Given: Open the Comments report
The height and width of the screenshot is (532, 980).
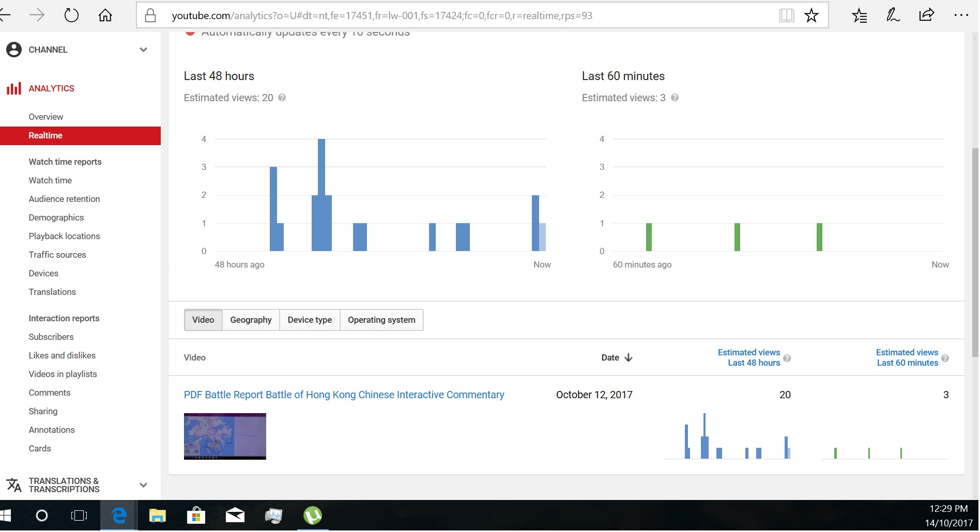Looking at the screenshot, I should (x=49, y=393).
